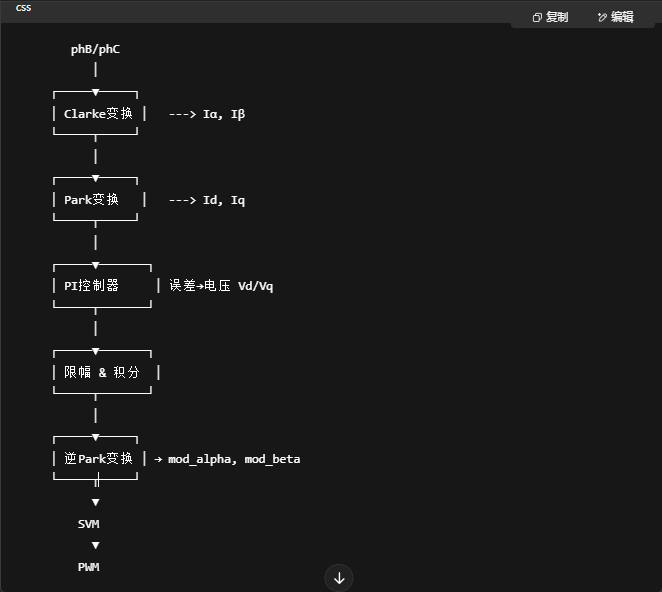Click the Park变换 block text
This screenshot has height=592, width=662.
91,200
